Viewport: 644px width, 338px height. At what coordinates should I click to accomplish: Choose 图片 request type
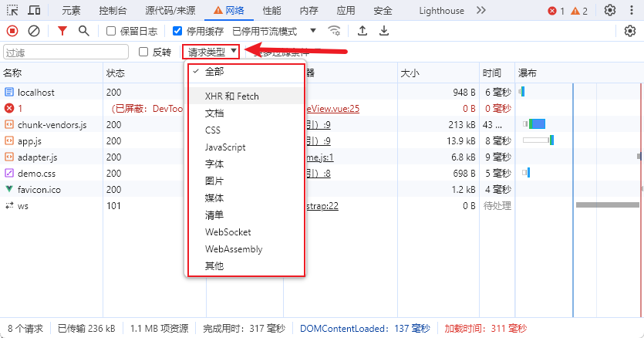(x=246, y=181)
